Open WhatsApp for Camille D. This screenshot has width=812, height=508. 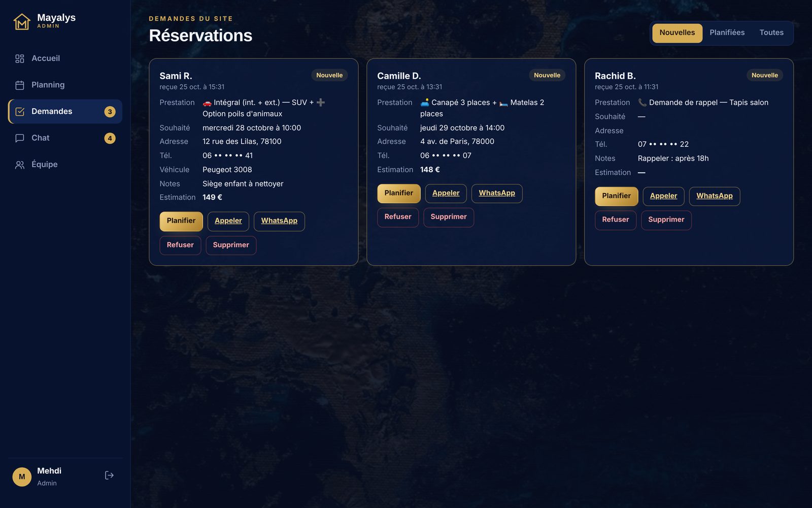(497, 194)
